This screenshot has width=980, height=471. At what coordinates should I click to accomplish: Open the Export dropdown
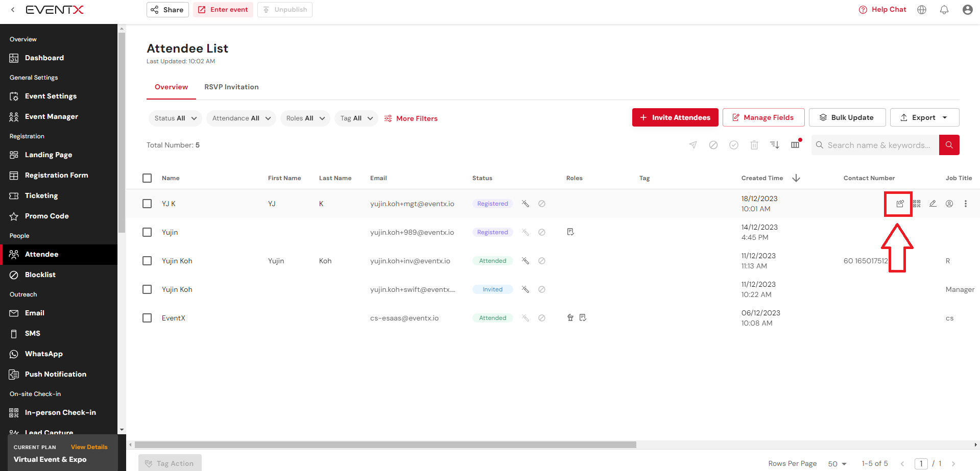click(924, 117)
